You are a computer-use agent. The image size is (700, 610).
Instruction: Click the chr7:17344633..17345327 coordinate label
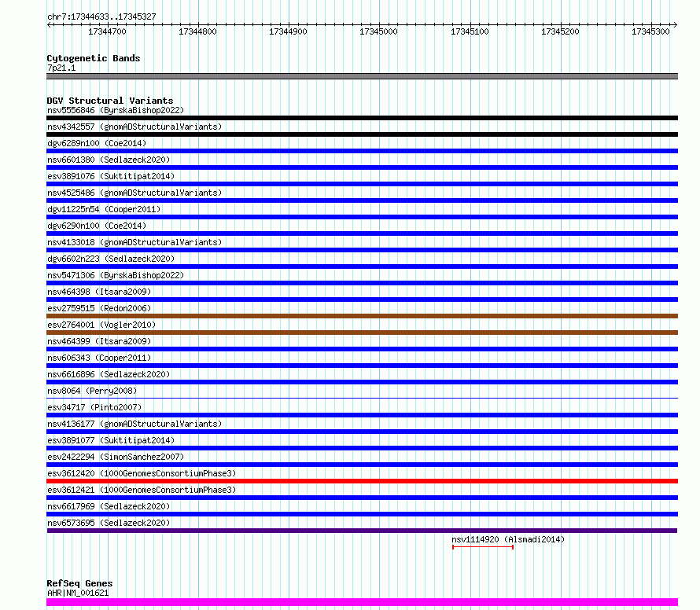point(101,17)
